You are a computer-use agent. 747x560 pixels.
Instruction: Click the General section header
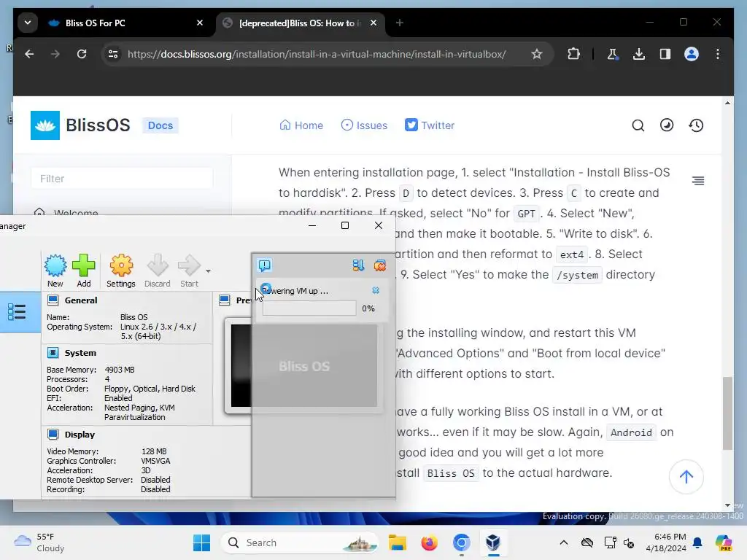(81, 300)
